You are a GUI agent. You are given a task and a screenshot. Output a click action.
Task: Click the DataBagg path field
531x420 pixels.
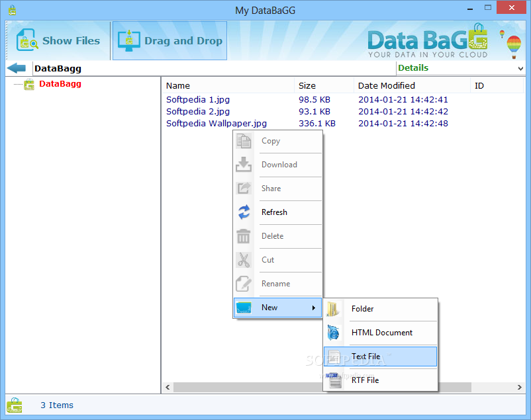point(214,69)
